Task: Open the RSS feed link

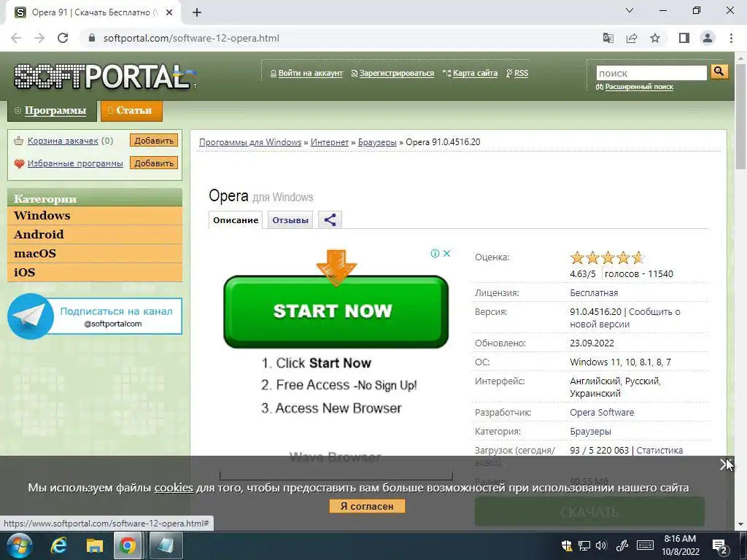Action: click(521, 74)
